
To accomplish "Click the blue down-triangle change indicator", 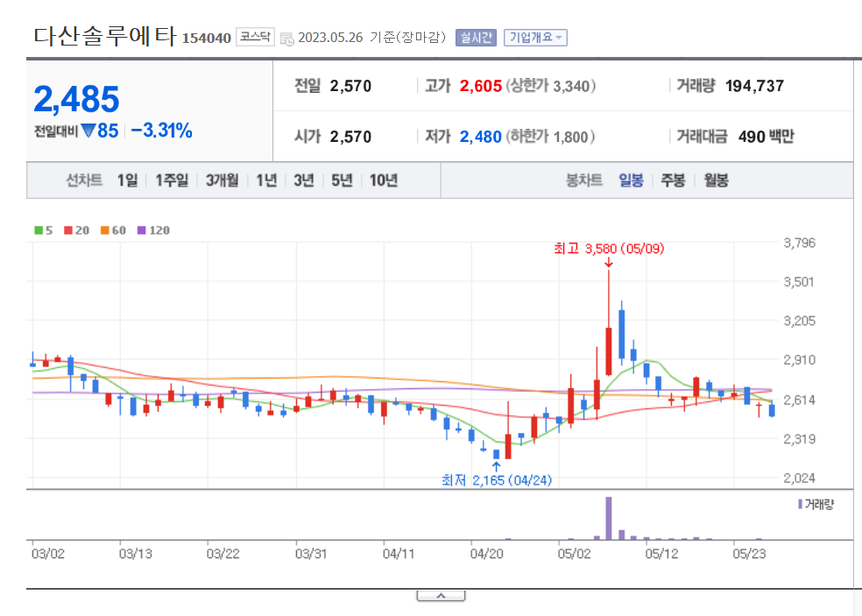I will click(x=88, y=131).
